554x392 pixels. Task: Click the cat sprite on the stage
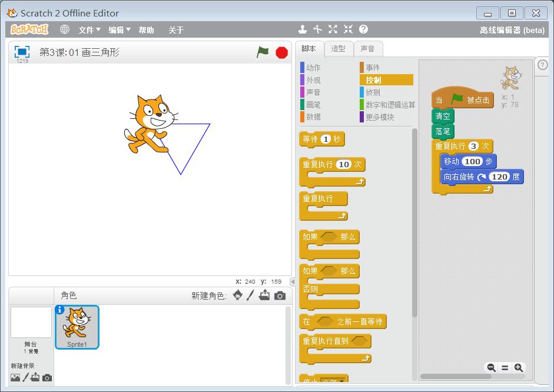click(x=150, y=124)
